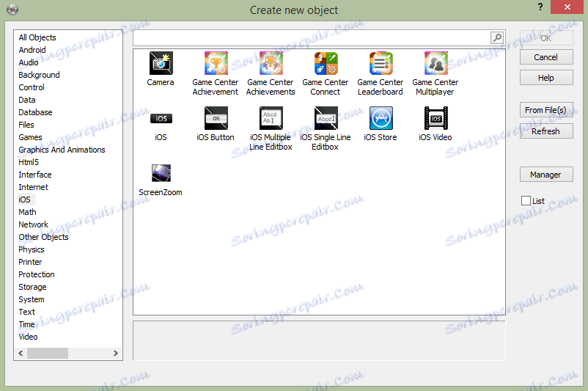The image size is (588, 391).
Task: Select the iOS Store object
Action: pos(381,118)
